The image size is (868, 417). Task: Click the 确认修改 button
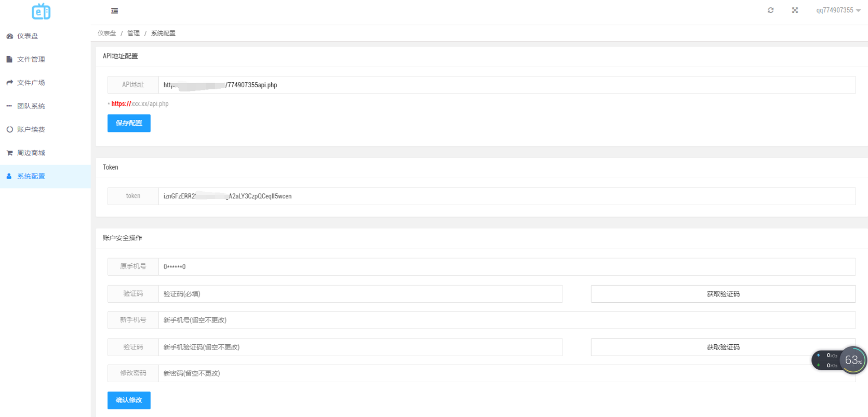pyautogui.click(x=129, y=400)
